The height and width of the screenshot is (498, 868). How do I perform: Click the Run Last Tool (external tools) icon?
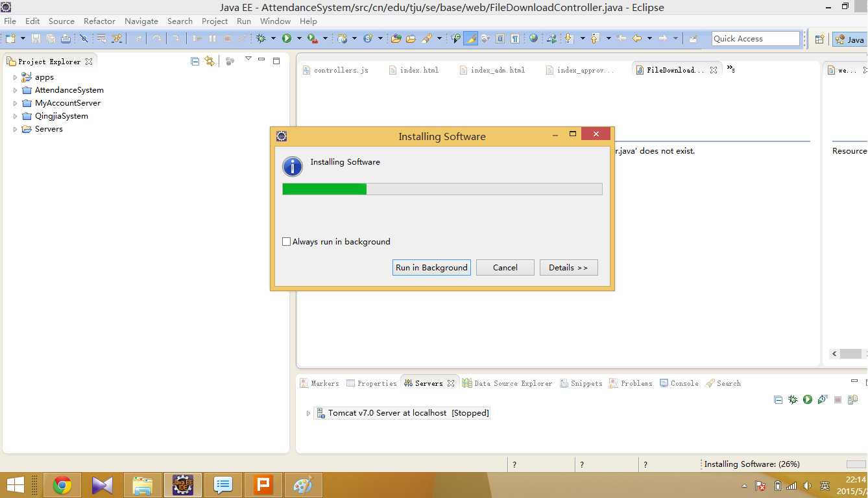313,38
